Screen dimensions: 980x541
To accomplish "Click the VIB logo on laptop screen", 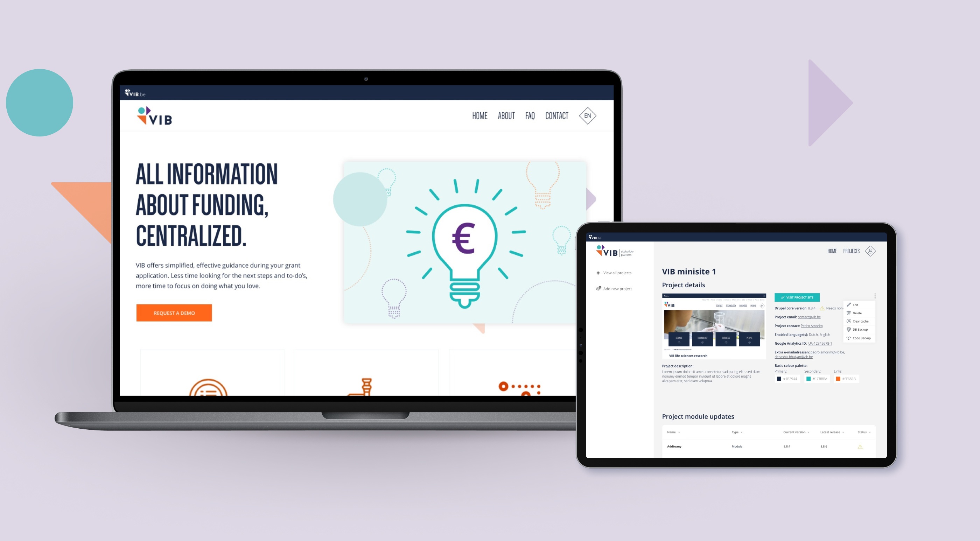I will (154, 117).
